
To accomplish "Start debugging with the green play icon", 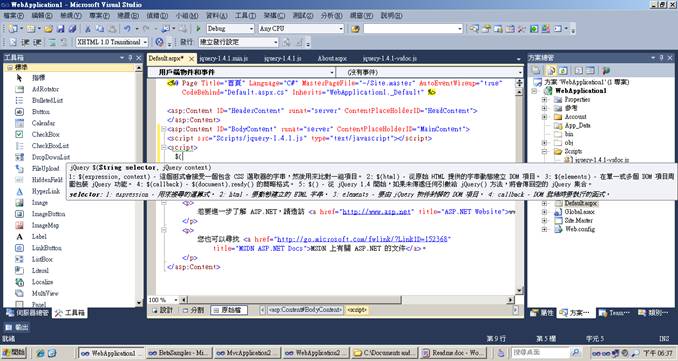I will 198,29.
